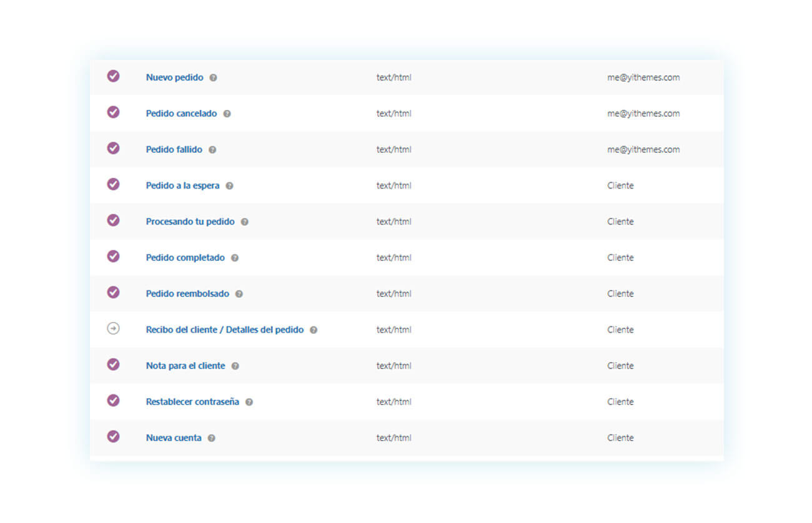The width and height of the screenshot is (812, 523).
Task: Open the Procesando tu pedido link
Action: pos(191,222)
